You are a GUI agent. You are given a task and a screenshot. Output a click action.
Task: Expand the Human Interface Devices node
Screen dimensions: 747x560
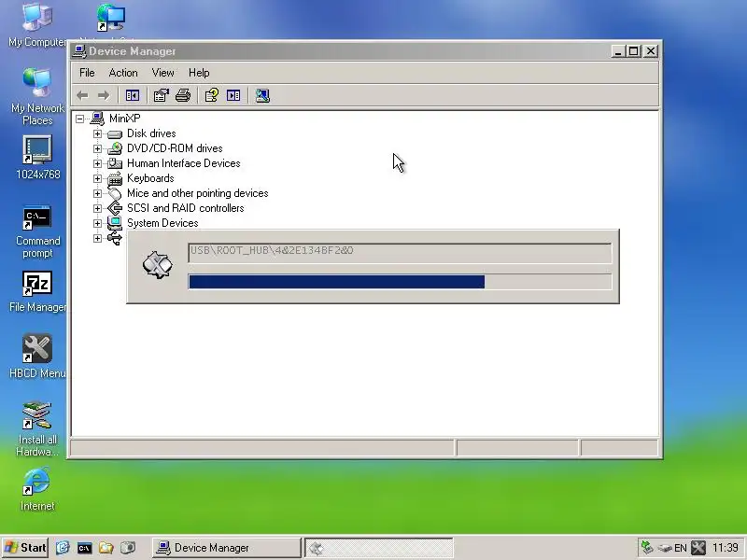[x=97, y=164]
